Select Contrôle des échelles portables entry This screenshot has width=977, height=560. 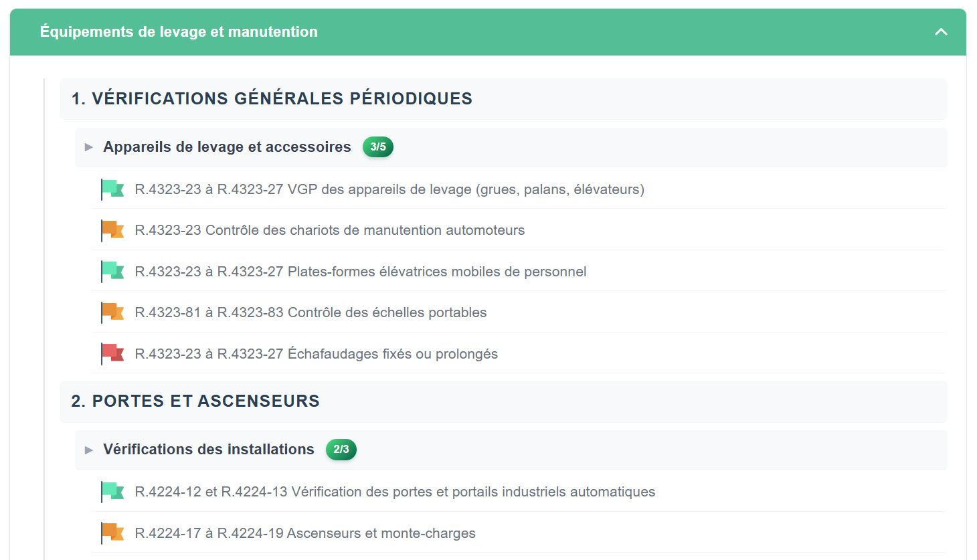coord(310,312)
